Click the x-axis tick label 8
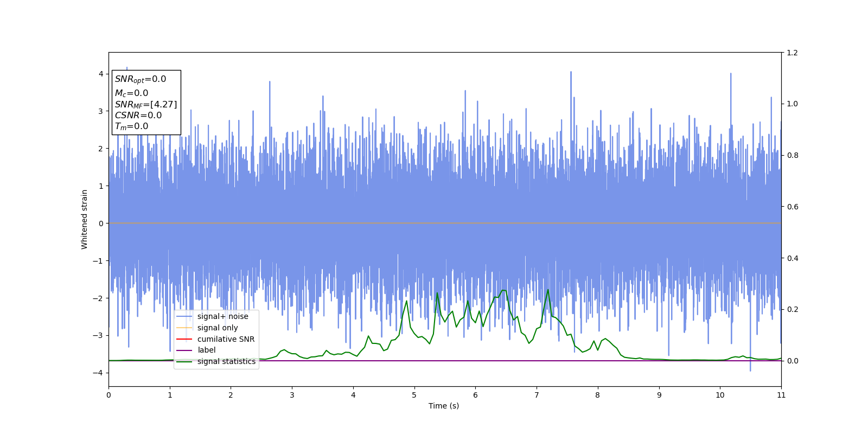This screenshot has height=434, width=868. 598,395
